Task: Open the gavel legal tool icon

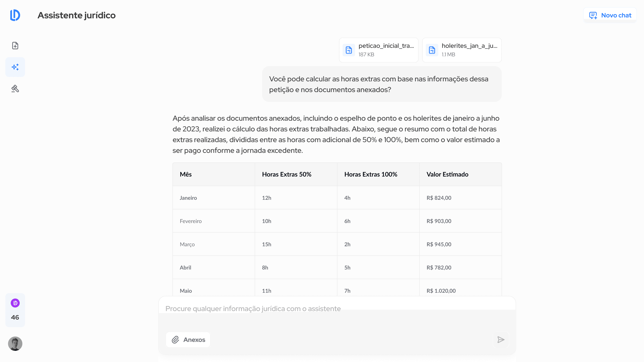Action: pyautogui.click(x=15, y=88)
